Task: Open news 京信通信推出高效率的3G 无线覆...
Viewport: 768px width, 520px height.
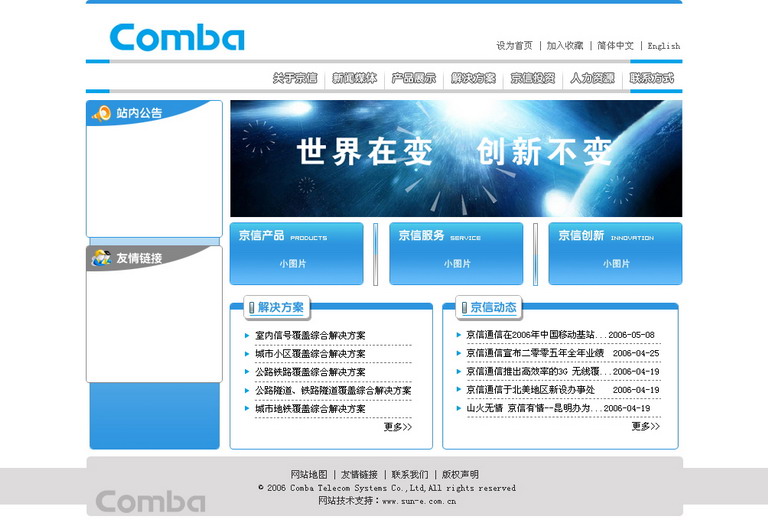Action: click(539, 372)
